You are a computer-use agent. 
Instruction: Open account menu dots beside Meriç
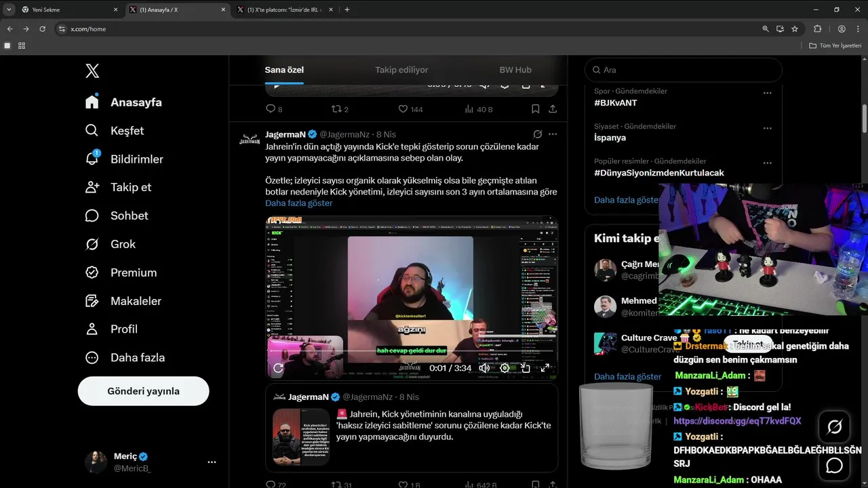212,462
